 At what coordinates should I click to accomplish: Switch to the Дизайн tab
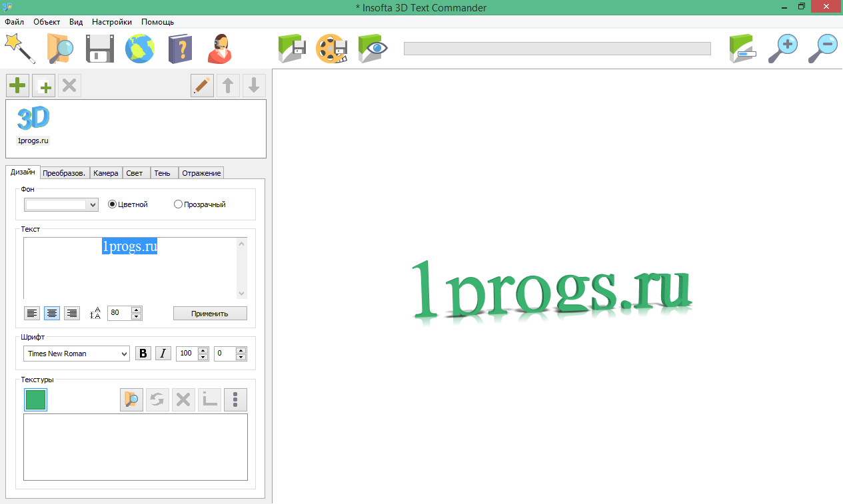23,172
